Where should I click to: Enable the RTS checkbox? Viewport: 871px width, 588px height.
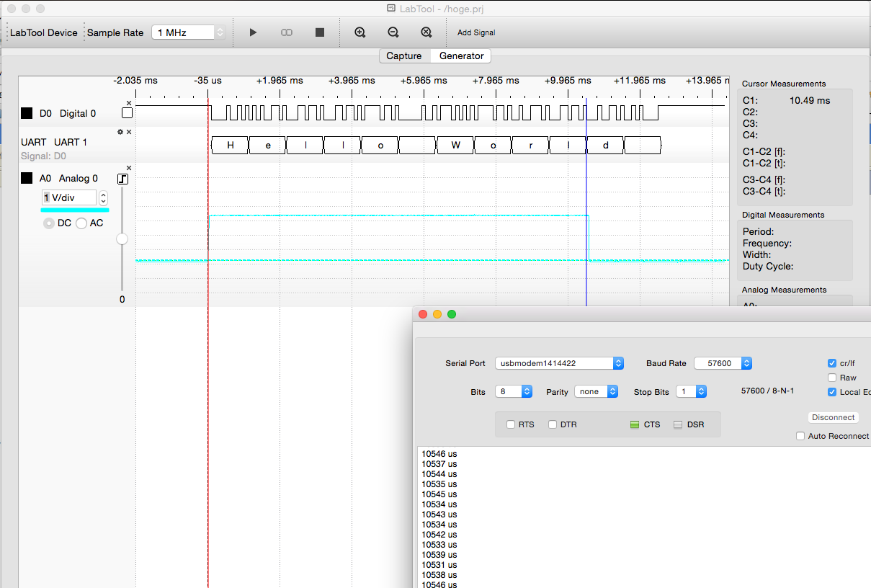[511, 424]
